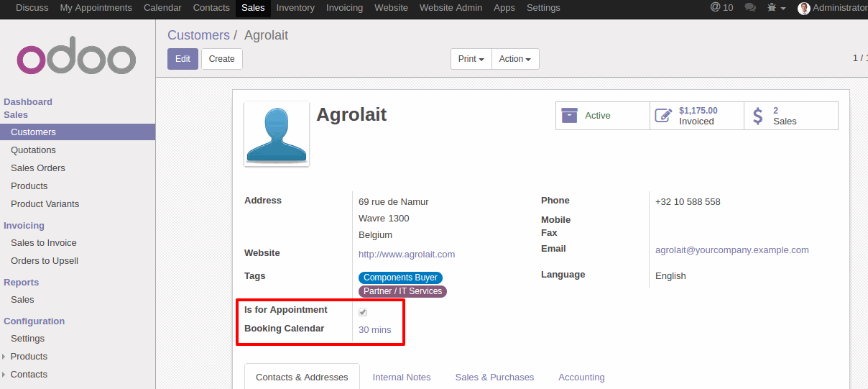Open Sales Orders in the sidebar
Image resolution: width=868 pixels, height=389 pixels.
pyautogui.click(x=38, y=168)
